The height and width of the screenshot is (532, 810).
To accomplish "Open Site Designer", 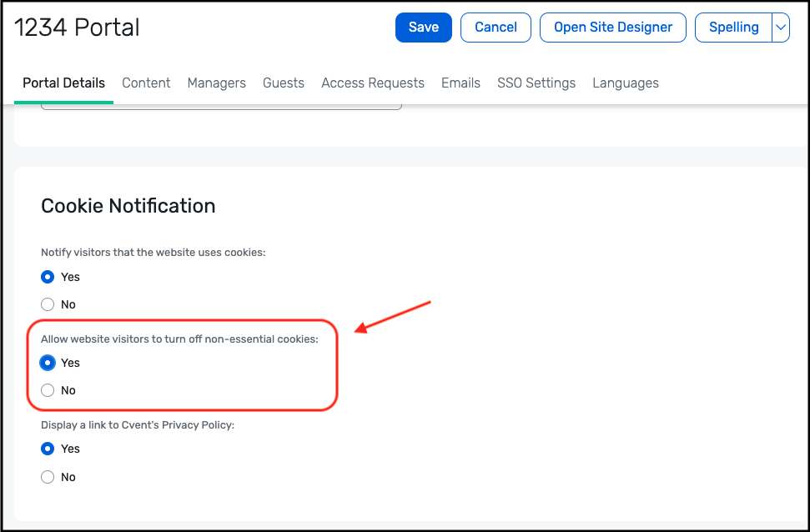I will [613, 28].
